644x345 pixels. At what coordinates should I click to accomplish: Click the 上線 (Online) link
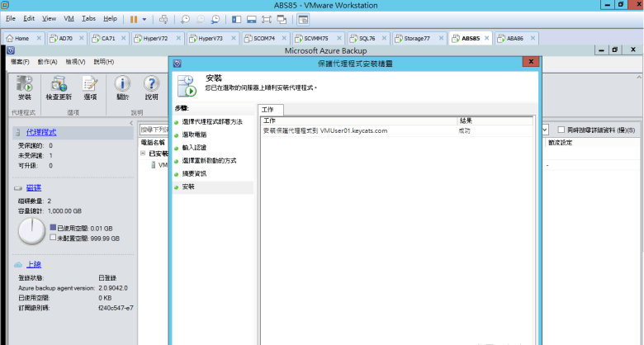[34, 264]
